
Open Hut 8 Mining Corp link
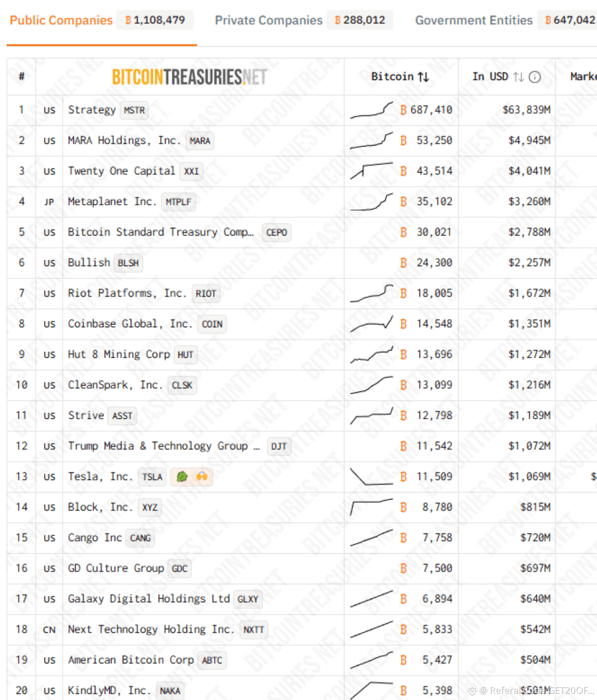[119, 355]
